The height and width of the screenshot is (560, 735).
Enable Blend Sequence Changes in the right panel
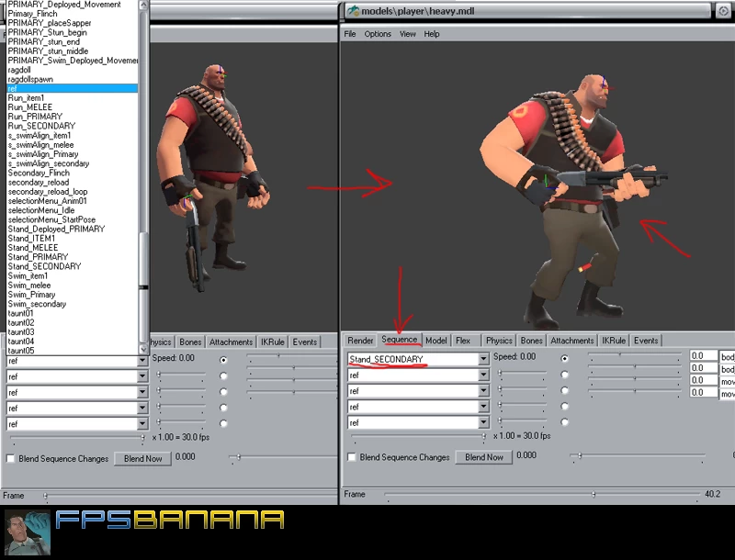pos(353,458)
